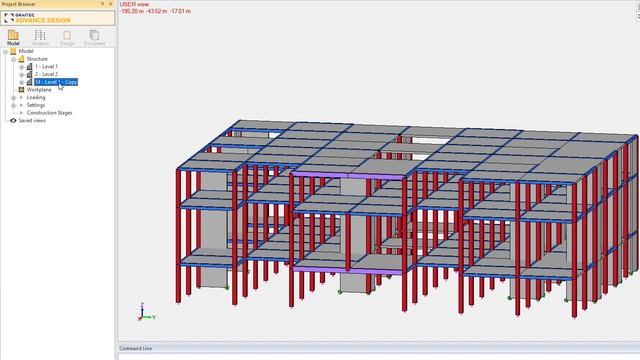This screenshot has width=640, height=360.
Task: Select '2 - Level 2' in tree
Action: point(46,74)
